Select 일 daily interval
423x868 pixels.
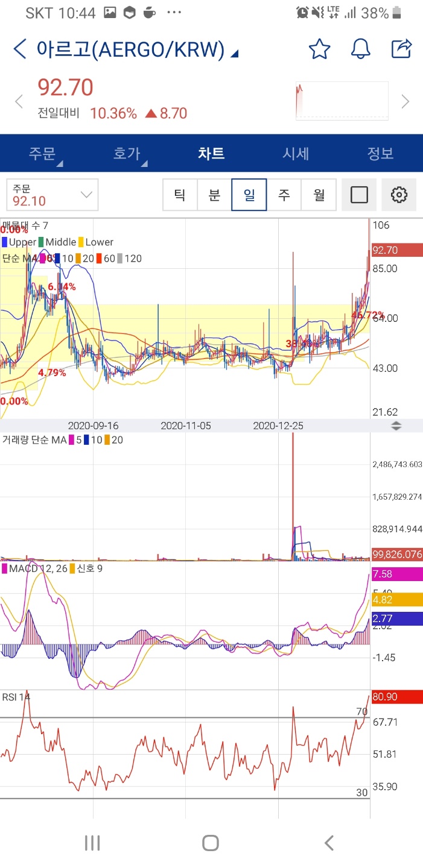coord(249,195)
